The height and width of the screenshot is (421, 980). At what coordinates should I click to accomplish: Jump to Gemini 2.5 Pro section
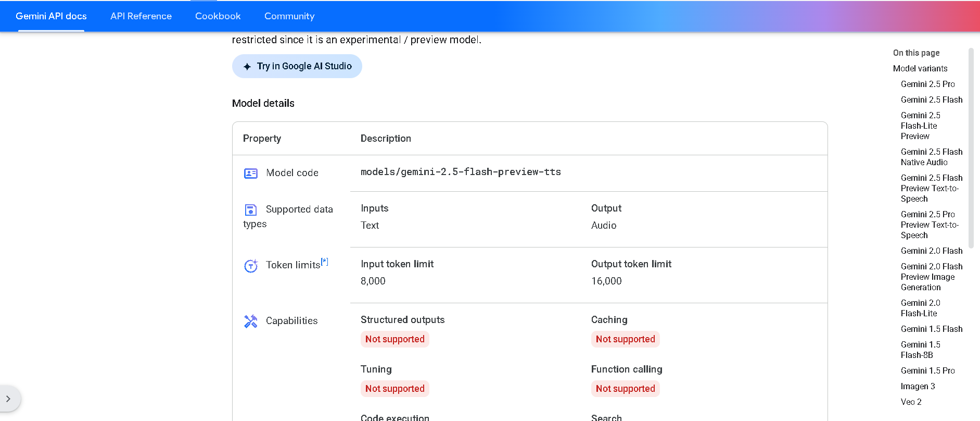pos(927,84)
